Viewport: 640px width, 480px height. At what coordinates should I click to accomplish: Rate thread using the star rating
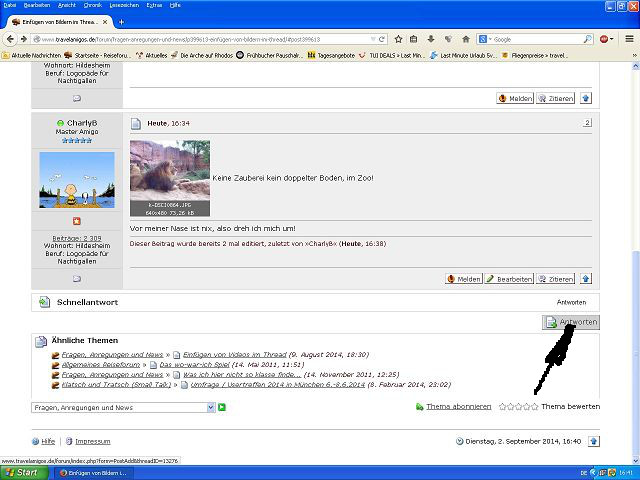coord(518,407)
